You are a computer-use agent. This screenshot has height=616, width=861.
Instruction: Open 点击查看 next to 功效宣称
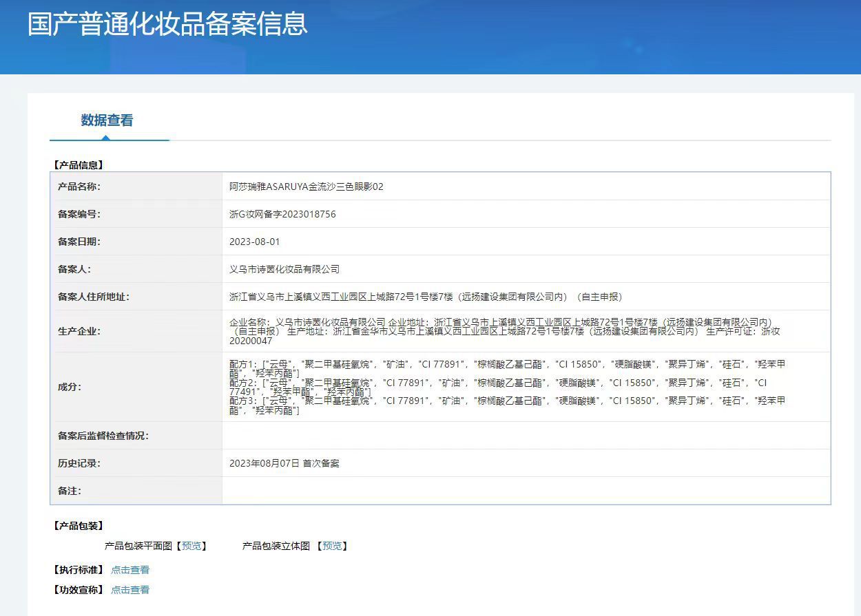click(x=130, y=590)
